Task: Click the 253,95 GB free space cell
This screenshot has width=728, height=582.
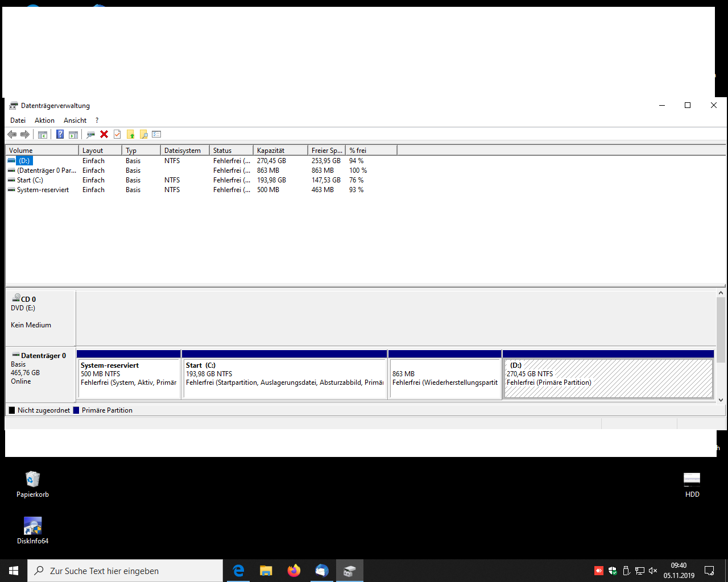Action: tap(326, 161)
